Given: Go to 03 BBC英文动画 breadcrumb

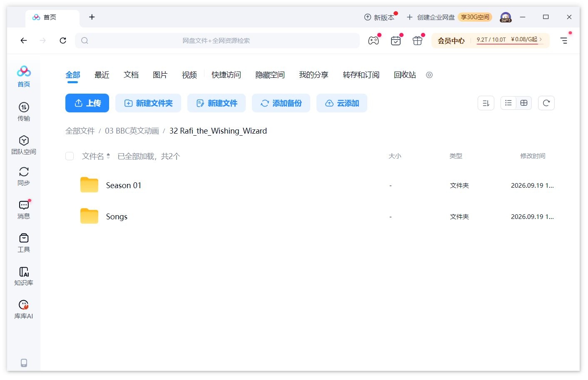Looking at the screenshot, I should tap(132, 131).
